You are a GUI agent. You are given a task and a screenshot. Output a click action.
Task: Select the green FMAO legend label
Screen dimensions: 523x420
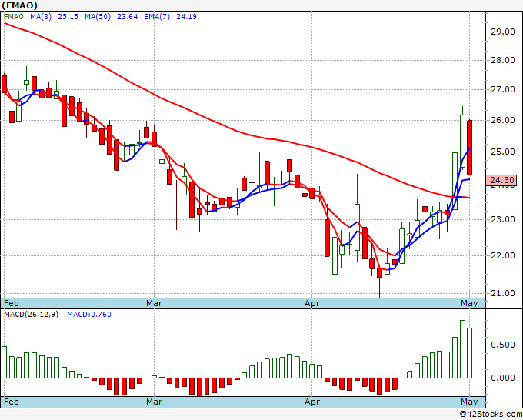(x=14, y=17)
